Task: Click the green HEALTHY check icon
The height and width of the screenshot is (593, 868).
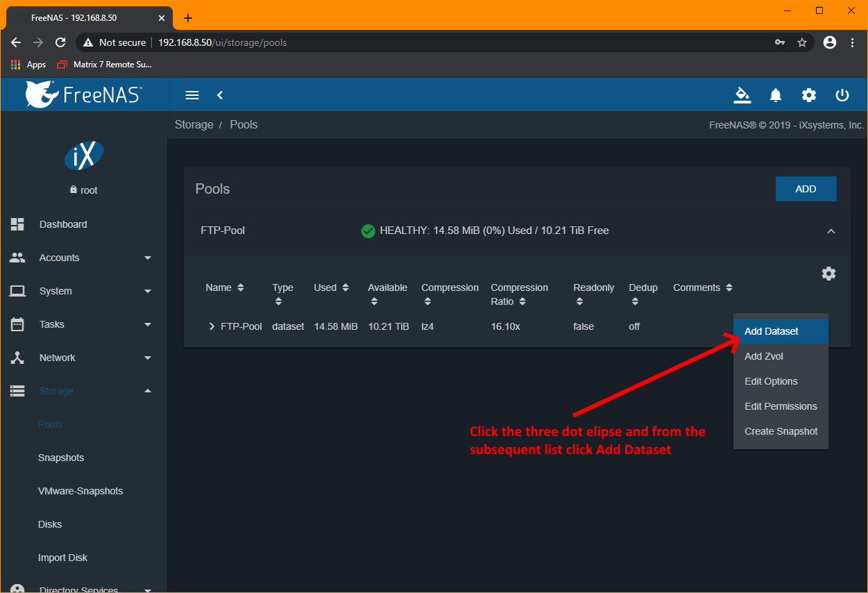Action: coord(368,231)
